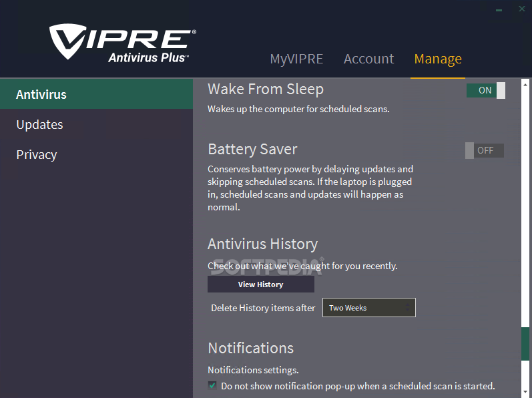Turn off Wake From Sleep toggle
The width and height of the screenshot is (532, 398).
tap(485, 90)
